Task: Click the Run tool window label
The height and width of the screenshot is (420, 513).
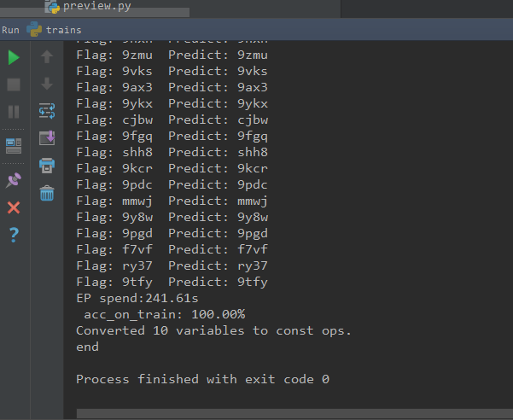Action: 10,30
